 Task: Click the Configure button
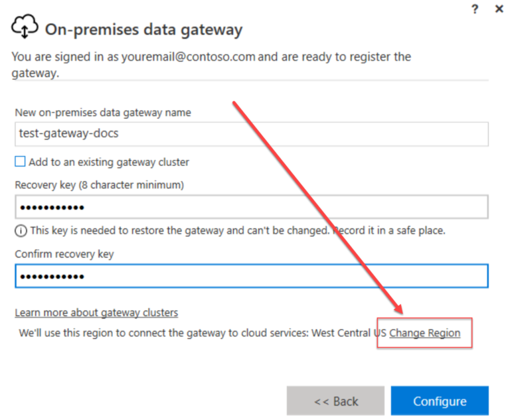pyautogui.click(x=440, y=401)
